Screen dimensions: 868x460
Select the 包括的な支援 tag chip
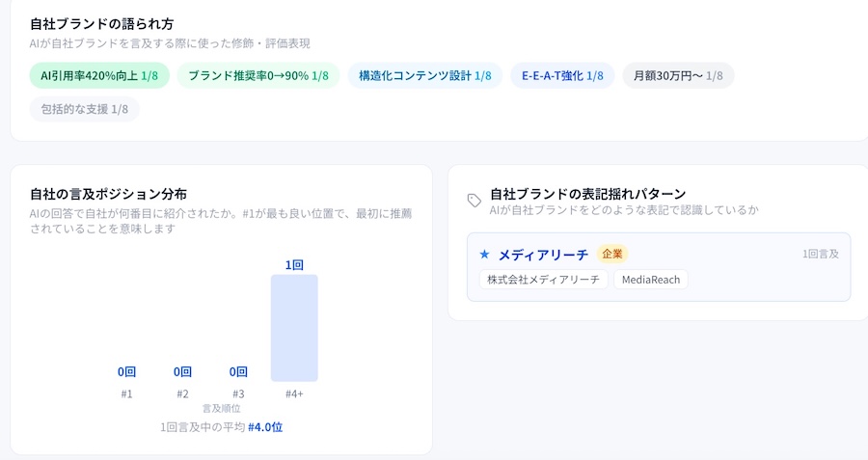(85, 109)
